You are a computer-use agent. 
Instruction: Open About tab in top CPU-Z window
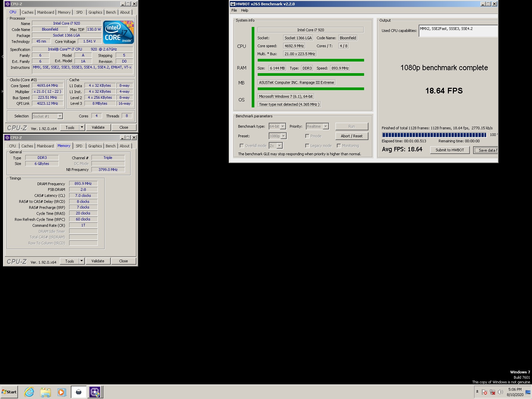[125, 12]
